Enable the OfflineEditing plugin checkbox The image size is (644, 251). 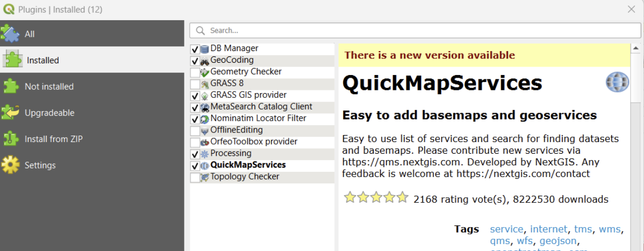[195, 131]
